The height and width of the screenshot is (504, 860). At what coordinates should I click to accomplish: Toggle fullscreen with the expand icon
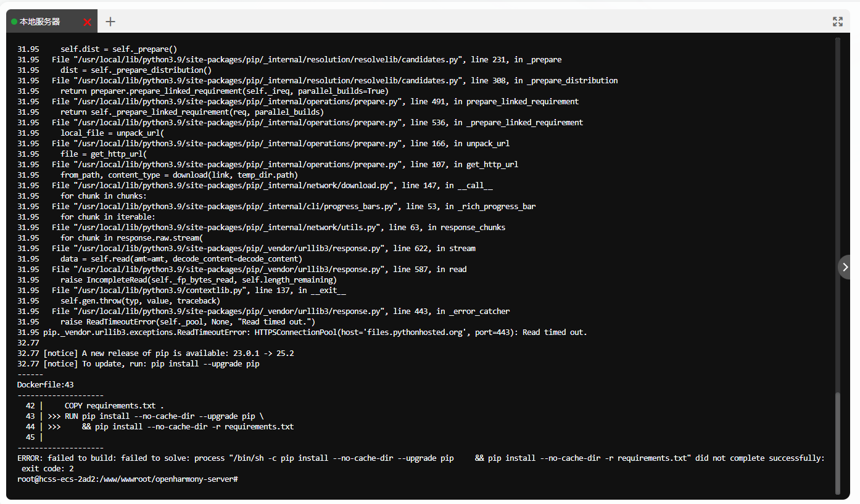point(837,22)
